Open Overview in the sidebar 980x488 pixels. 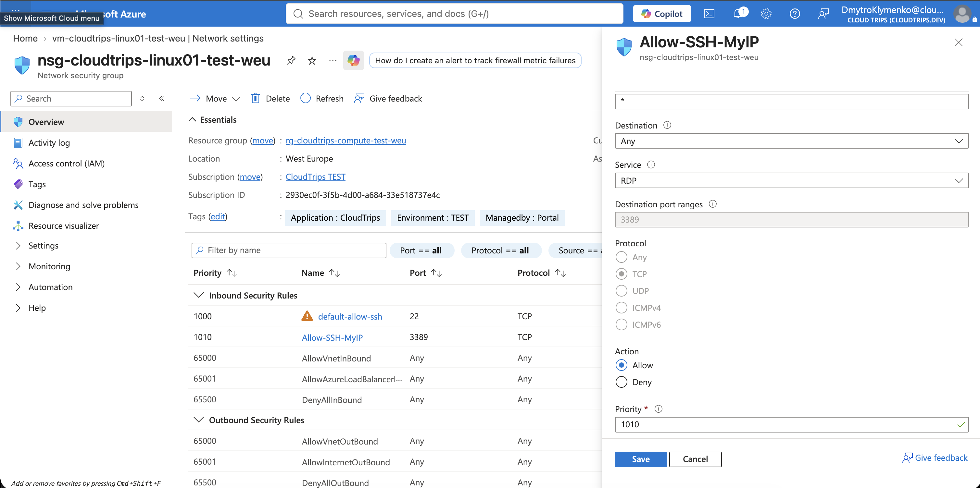(86, 122)
